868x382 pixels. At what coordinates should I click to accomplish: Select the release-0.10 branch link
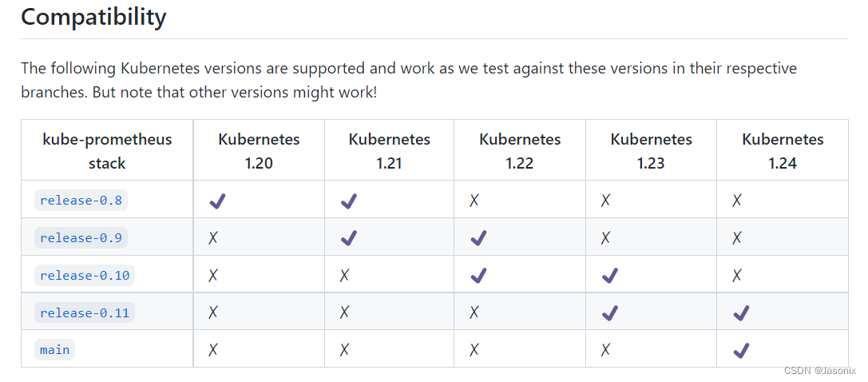coord(84,275)
